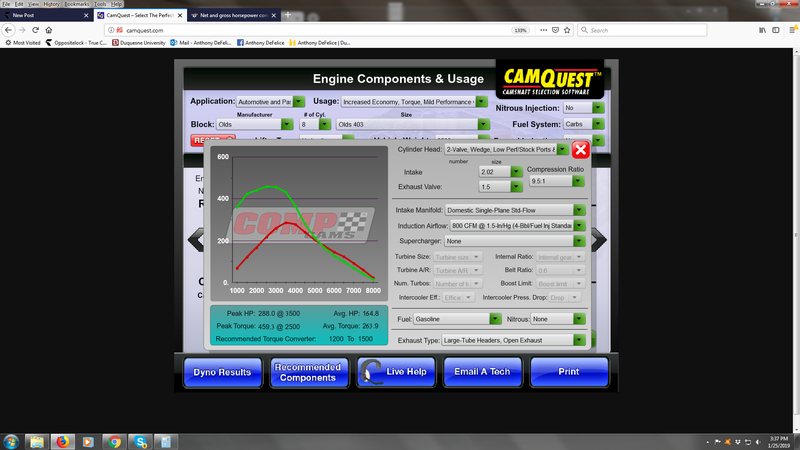Open the number of cylinders dropdown
This screenshot has height=450, width=800.
click(x=324, y=124)
